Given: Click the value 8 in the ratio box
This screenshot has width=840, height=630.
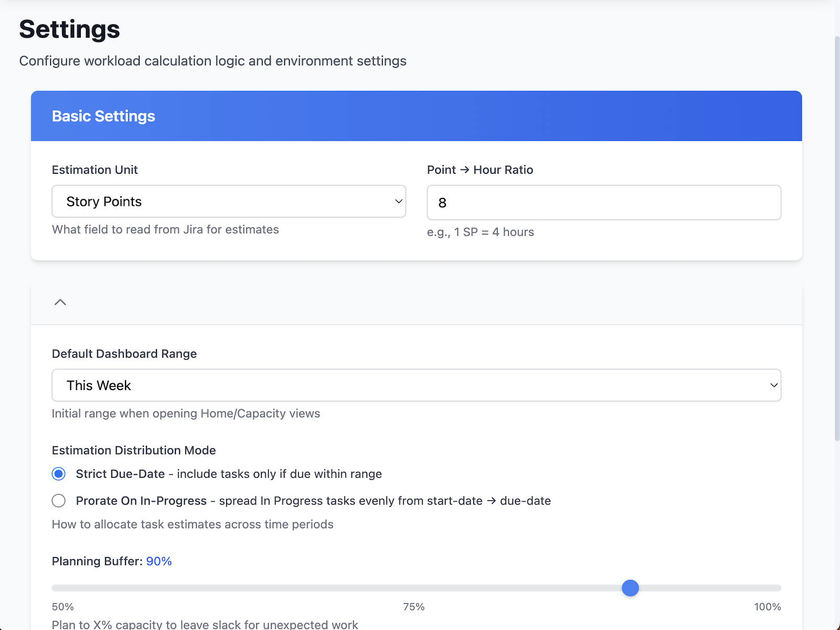Looking at the screenshot, I should [x=443, y=203].
